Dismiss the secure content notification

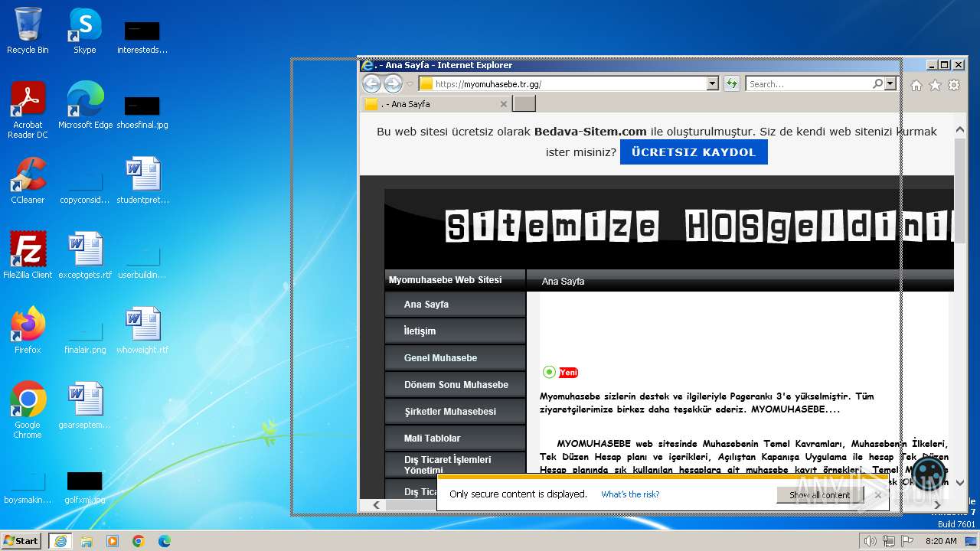click(x=877, y=495)
